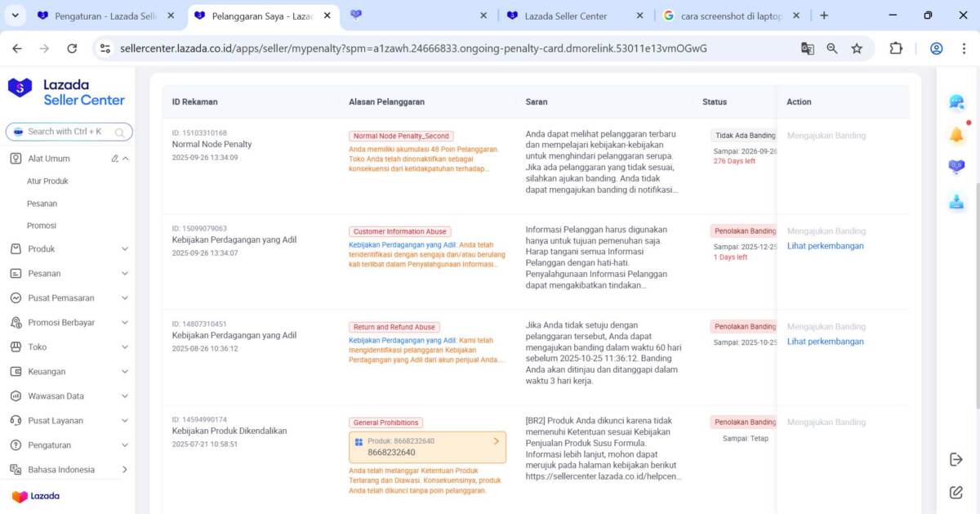The width and height of the screenshot is (980, 514).
Task: Collapse the Alat Umum section
Action: click(x=126, y=159)
